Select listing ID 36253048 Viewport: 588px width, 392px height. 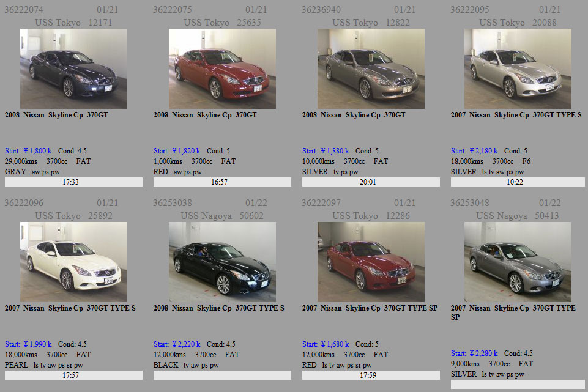point(470,203)
